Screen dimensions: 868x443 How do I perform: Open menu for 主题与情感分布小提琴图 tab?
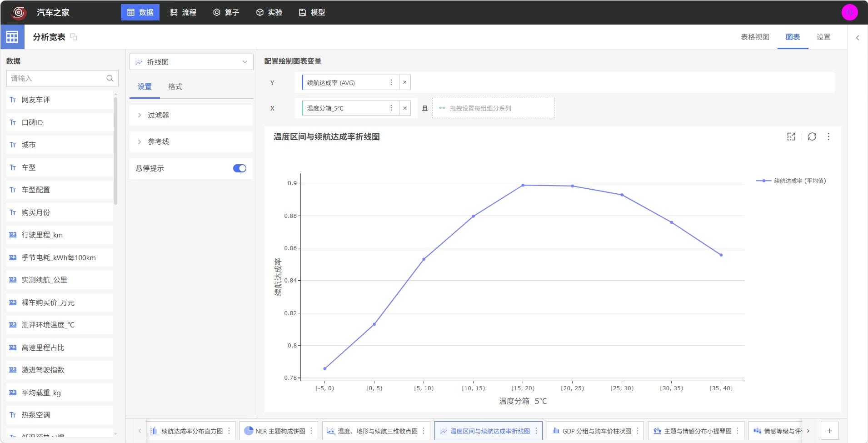(x=738, y=431)
